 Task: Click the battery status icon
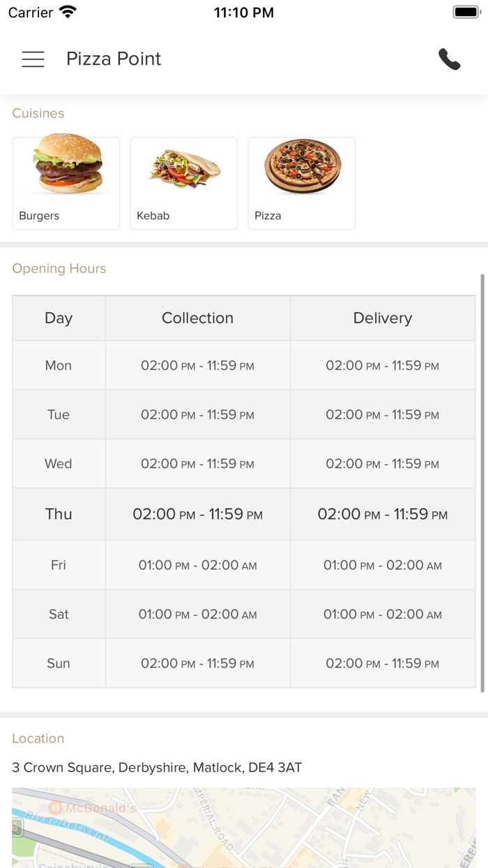click(x=466, y=13)
